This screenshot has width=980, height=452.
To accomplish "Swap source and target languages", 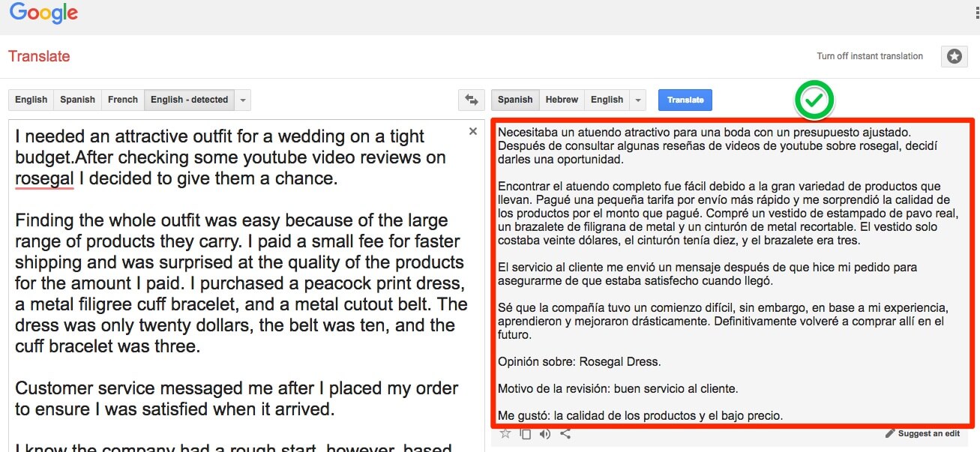I will coord(471,100).
